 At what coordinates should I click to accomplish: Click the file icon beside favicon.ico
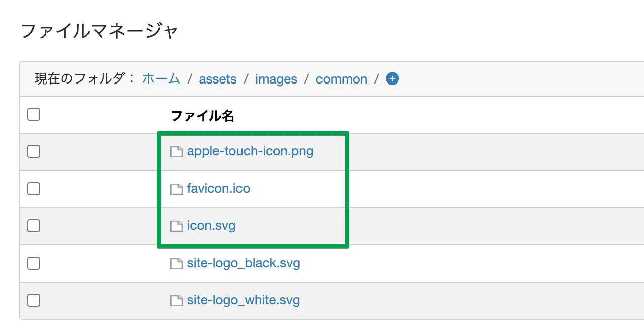(176, 189)
